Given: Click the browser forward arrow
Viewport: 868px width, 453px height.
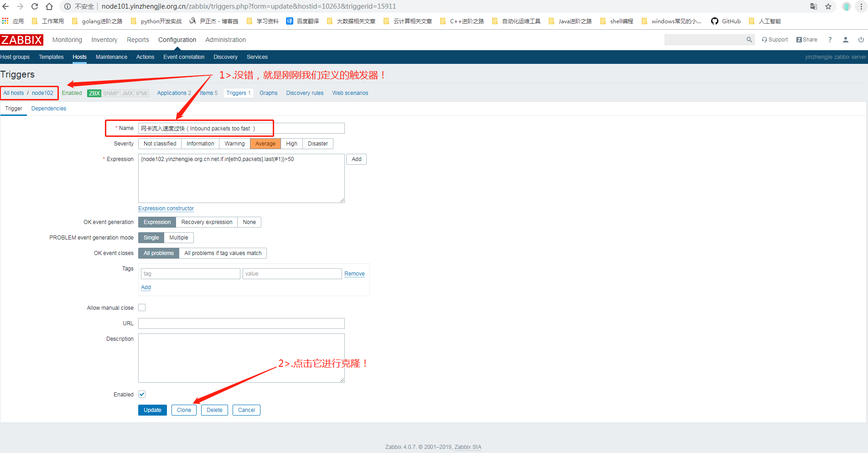Looking at the screenshot, I should [20, 6].
